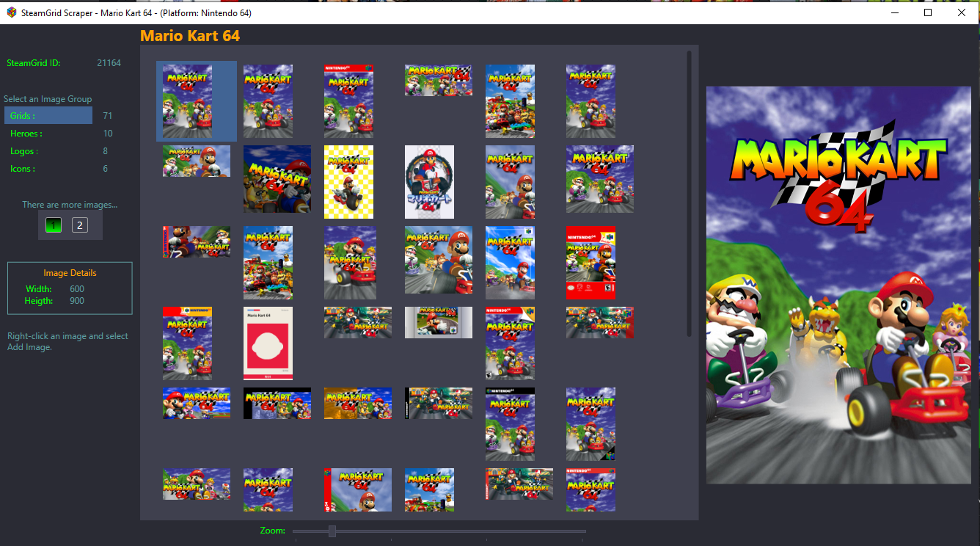Viewport: 980px width, 546px height.
Task: Click the far right end of Zoom slider track
Action: point(584,531)
